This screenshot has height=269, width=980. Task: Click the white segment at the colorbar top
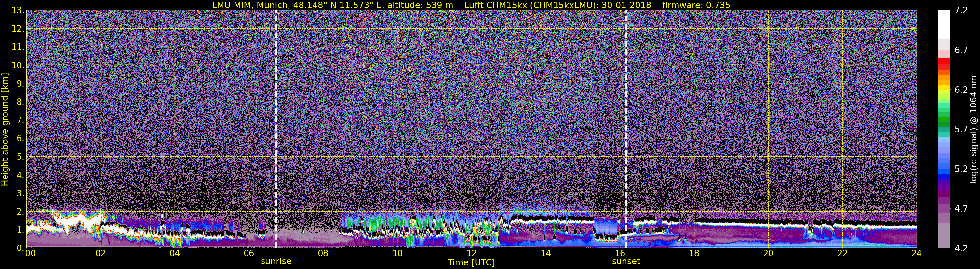pyautogui.click(x=944, y=24)
